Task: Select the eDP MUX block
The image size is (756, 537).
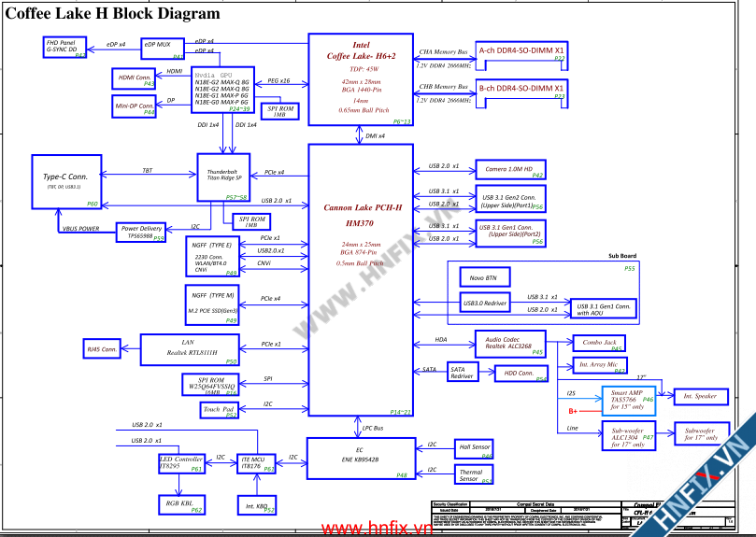Action: (x=163, y=48)
